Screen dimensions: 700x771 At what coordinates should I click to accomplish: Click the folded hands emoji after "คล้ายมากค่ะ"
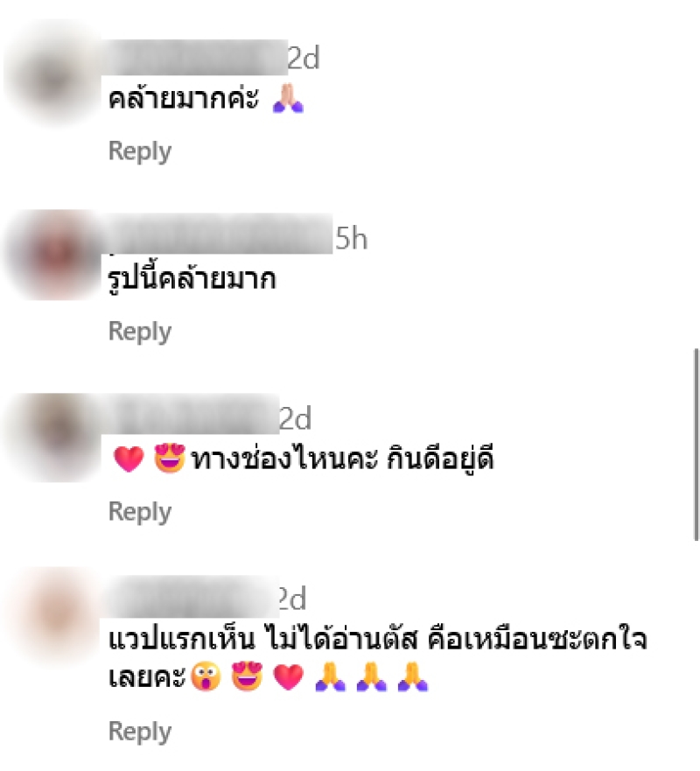pyautogui.click(x=289, y=98)
